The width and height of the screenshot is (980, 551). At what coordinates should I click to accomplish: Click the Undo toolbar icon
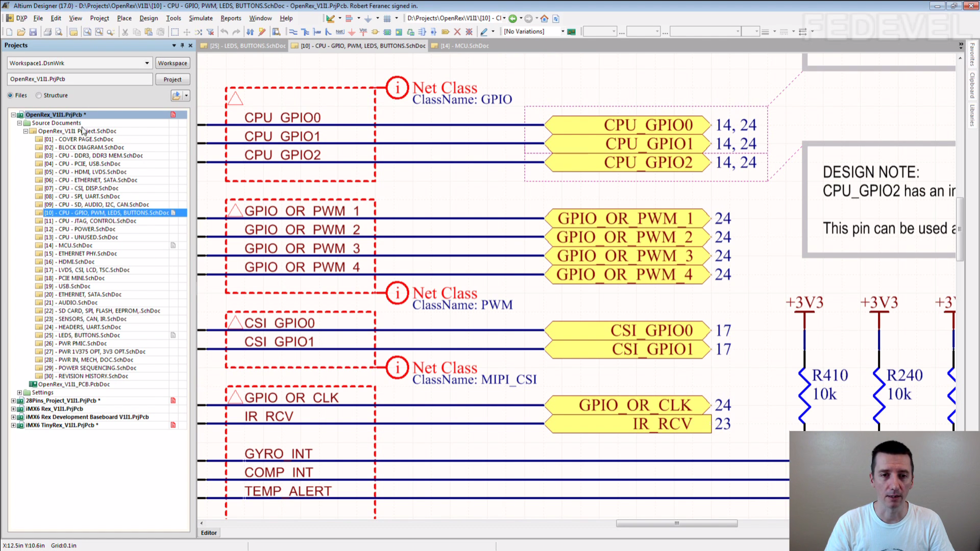click(x=224, y=32)
